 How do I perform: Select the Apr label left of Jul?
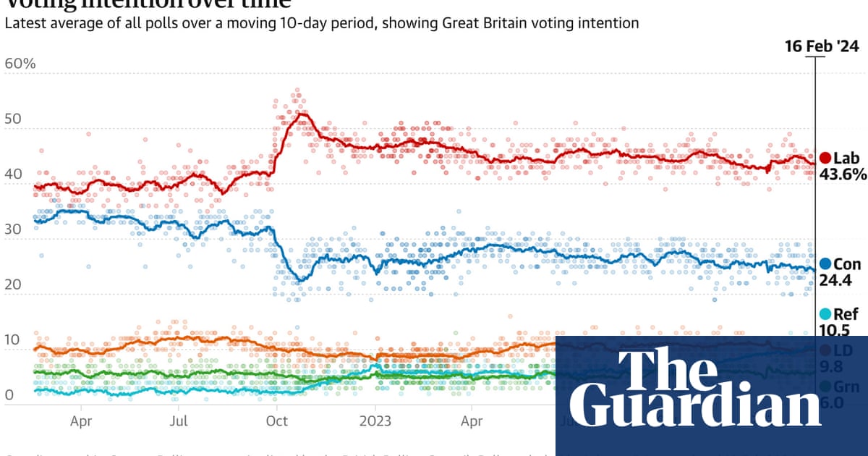[81, 421]
